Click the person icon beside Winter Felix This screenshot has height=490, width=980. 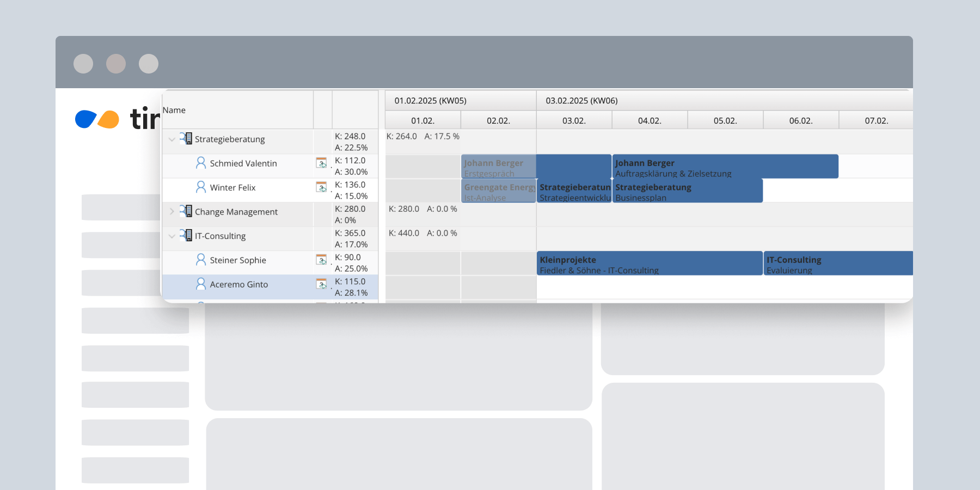click(201, 187)
